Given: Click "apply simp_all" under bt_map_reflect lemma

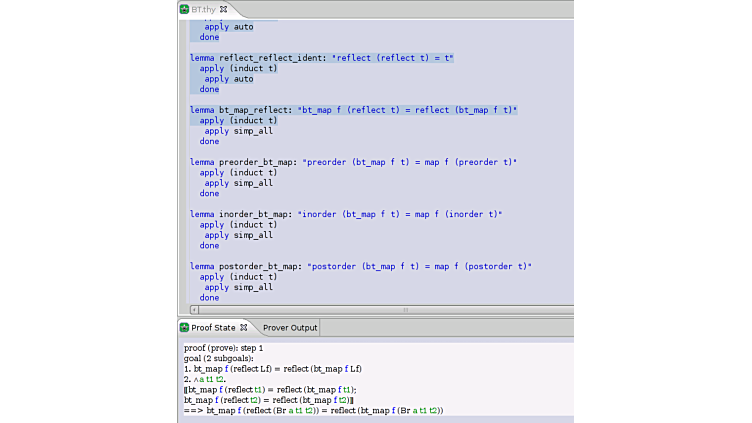Looking at the screenshot, I should pyautogui.click(x=238, y=131).
